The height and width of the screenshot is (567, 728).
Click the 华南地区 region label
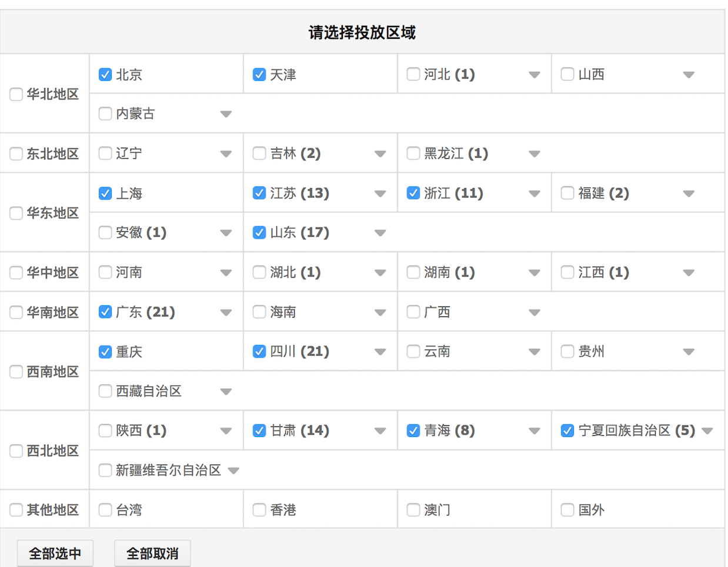(52, 312)
